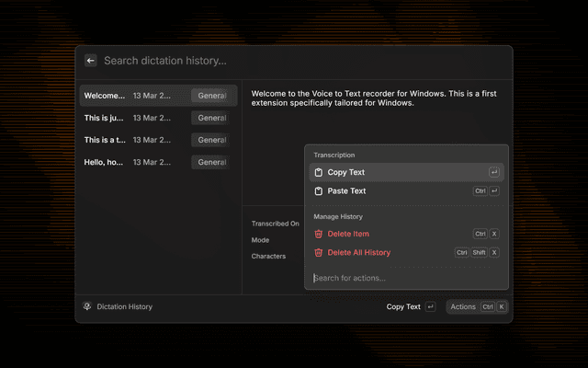Select Copy Text in actions menu

346,172
